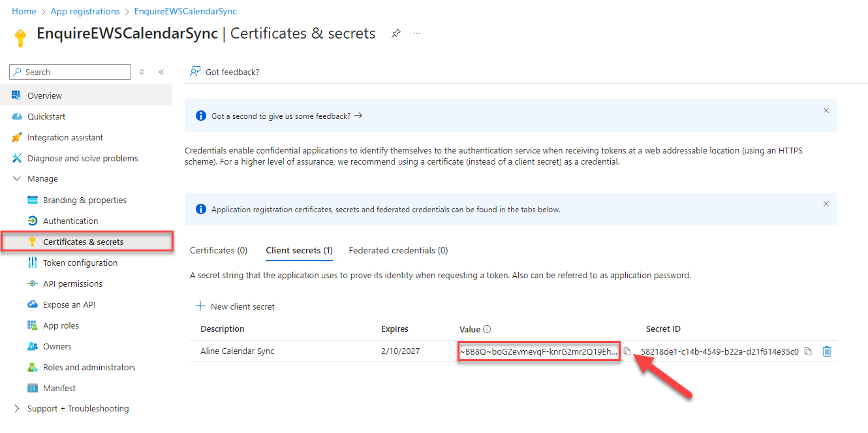Go to Home breadcrumb

(24, 11)
